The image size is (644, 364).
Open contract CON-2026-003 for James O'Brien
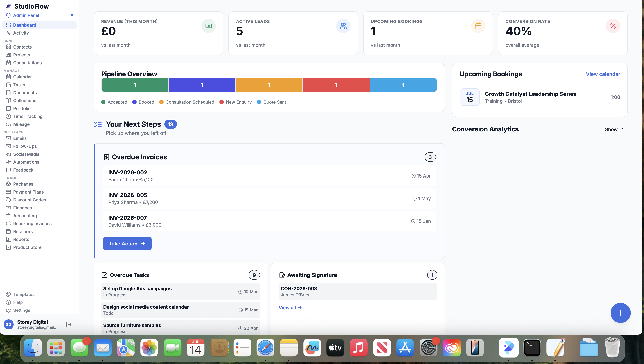358,292
